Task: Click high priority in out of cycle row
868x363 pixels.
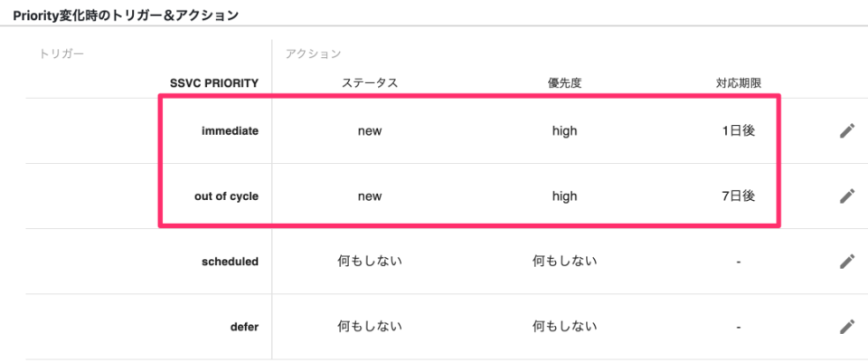Action: click(x=564, y=196)
